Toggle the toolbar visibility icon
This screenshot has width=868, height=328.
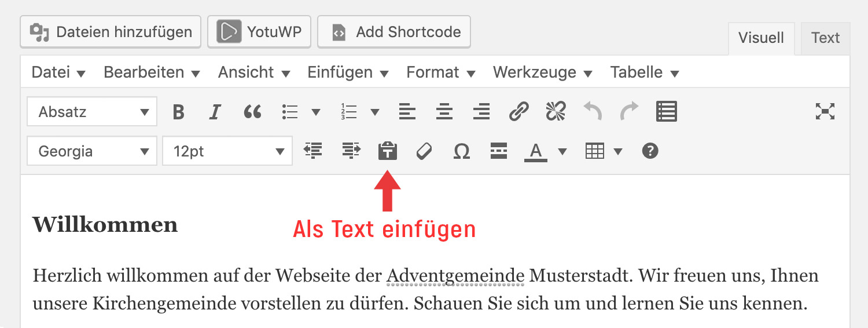(x=667, y=111)
